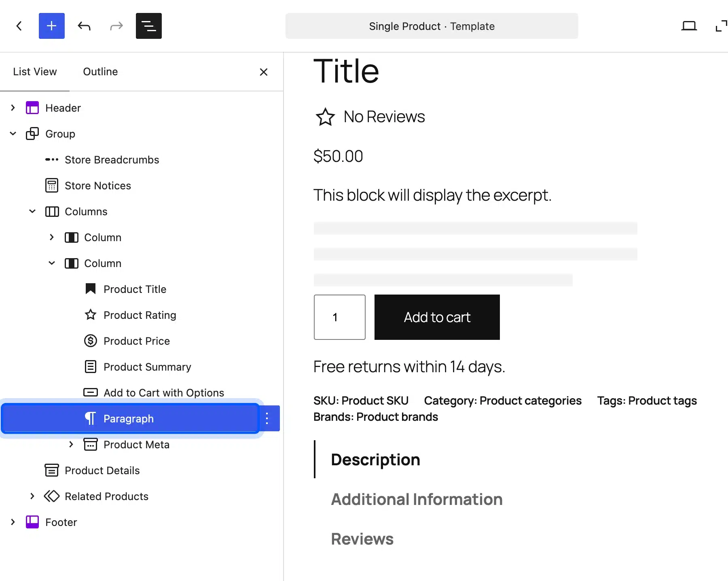Viewport: 728px width, 581px height.
Task: Open the laptop device preview icon
Action: (689, 26)
